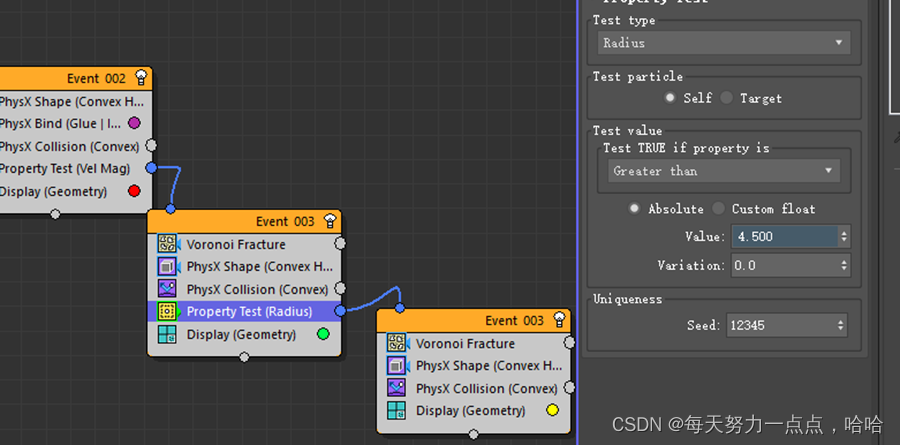This screenshot has width=900, height=445.
Task: Select title bar of Event 003 with Property Test
Action: [x=244, y=221]
